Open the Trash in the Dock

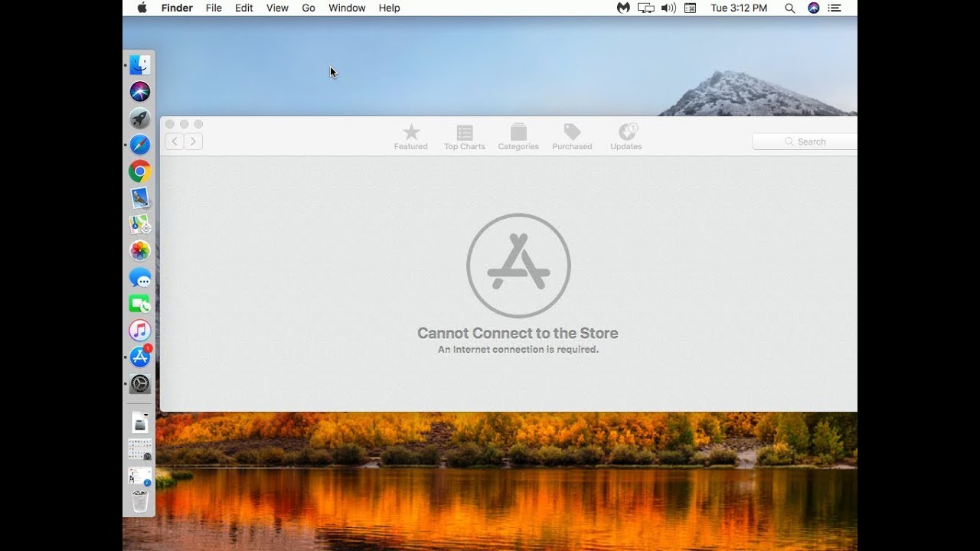139,500
